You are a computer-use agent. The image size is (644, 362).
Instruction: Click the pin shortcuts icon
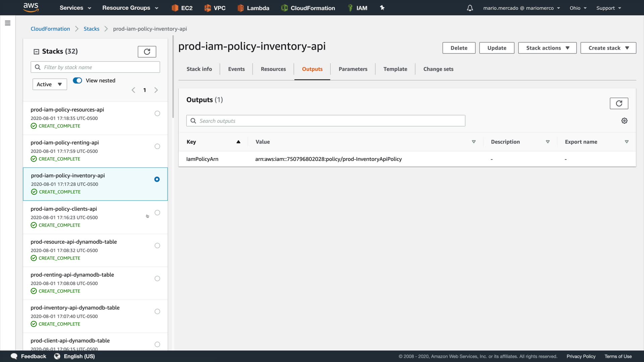click(x=382, y=8)
